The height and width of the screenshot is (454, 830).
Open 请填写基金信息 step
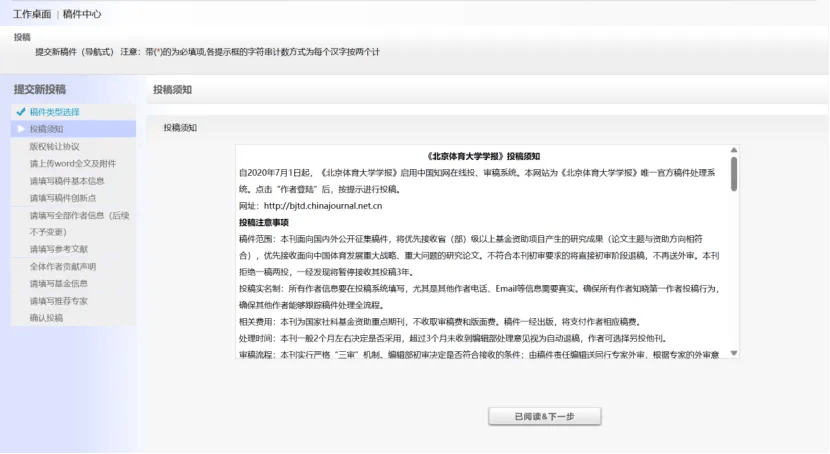(x=59, y=283)
